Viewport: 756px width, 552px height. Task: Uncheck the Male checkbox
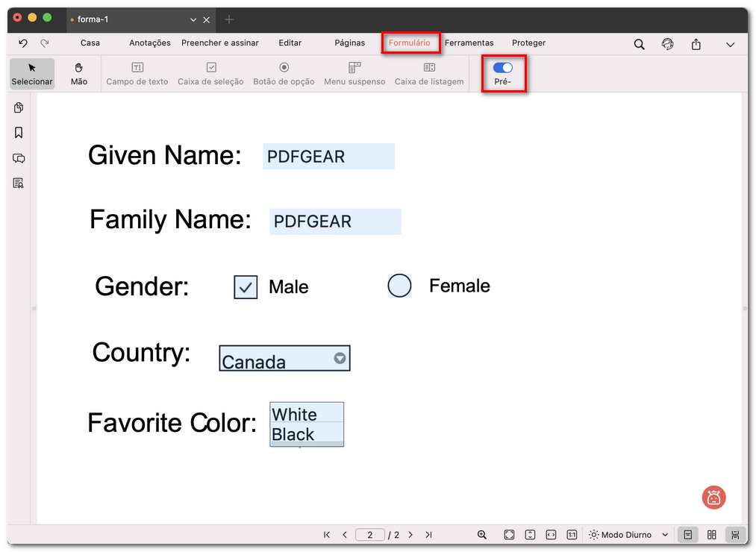[x=245, y=286]
